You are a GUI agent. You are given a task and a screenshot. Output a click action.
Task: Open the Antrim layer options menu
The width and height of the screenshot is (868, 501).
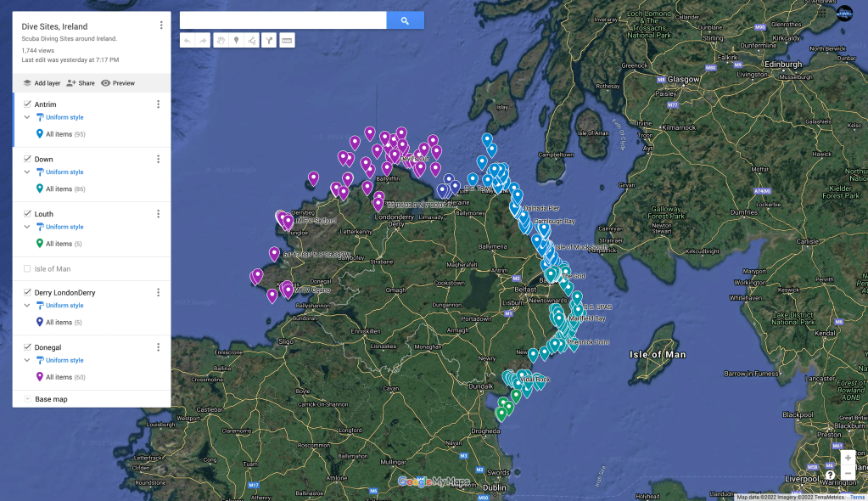[x=158, y=104]
